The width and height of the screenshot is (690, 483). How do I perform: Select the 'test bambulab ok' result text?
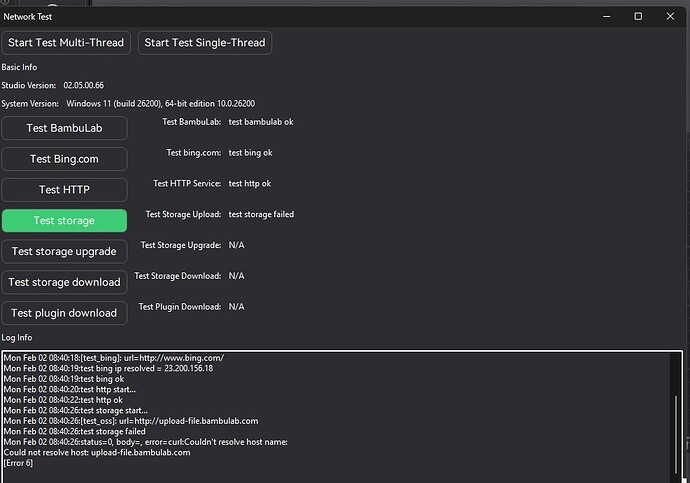[x=261, y=122]
